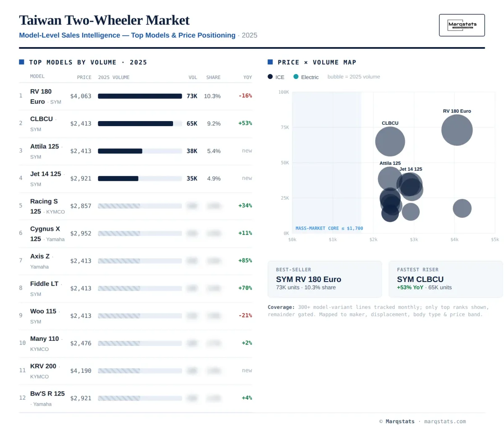Click the 38K volume value
The height and width of the screenshot is (435, 504).
192,151
